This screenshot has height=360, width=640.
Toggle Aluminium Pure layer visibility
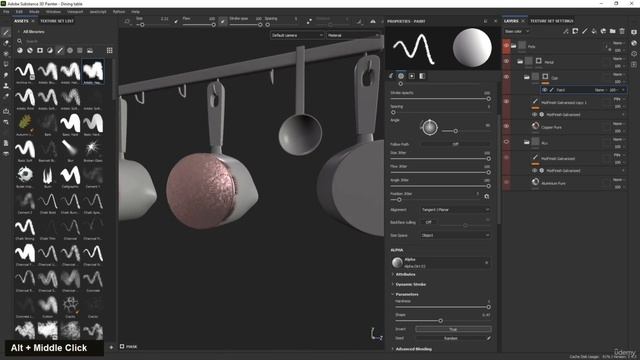click(506, 183)
